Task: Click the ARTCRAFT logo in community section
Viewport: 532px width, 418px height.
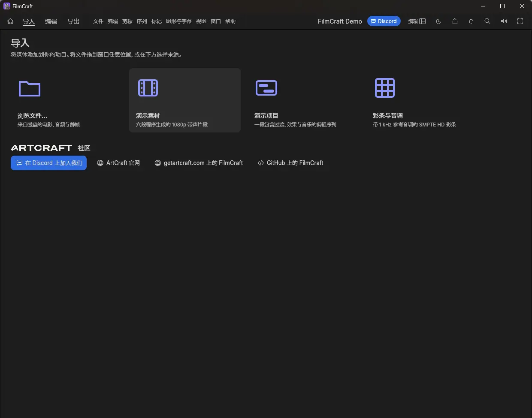Action: [x=42, y=148]
